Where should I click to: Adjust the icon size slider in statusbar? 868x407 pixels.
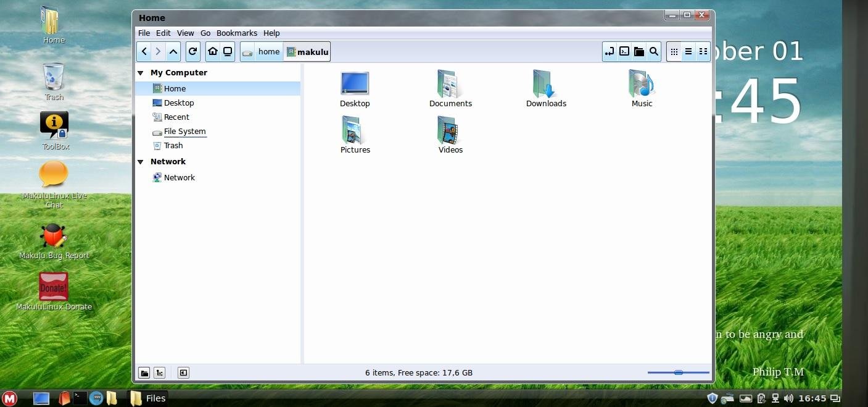coord(677,372)
